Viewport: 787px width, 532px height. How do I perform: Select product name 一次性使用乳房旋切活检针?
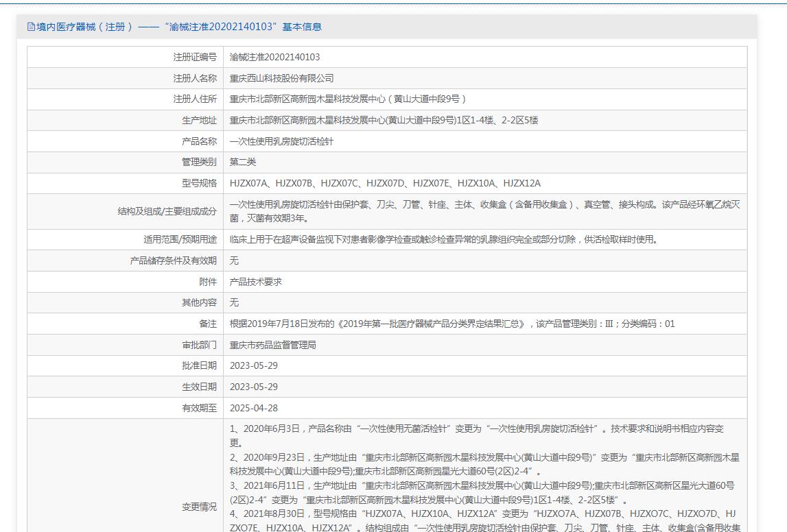click(281, 142)
